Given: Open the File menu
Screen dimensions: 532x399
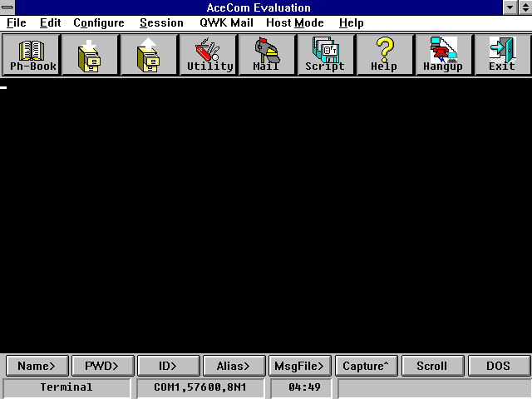Looking at the screenshot, I should 17,22.
